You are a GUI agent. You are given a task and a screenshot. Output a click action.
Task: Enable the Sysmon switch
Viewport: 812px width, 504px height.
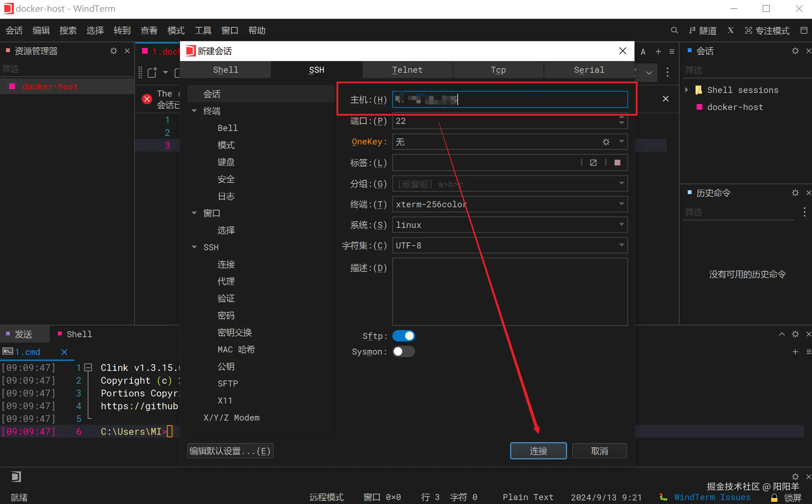tap(404, 351)
